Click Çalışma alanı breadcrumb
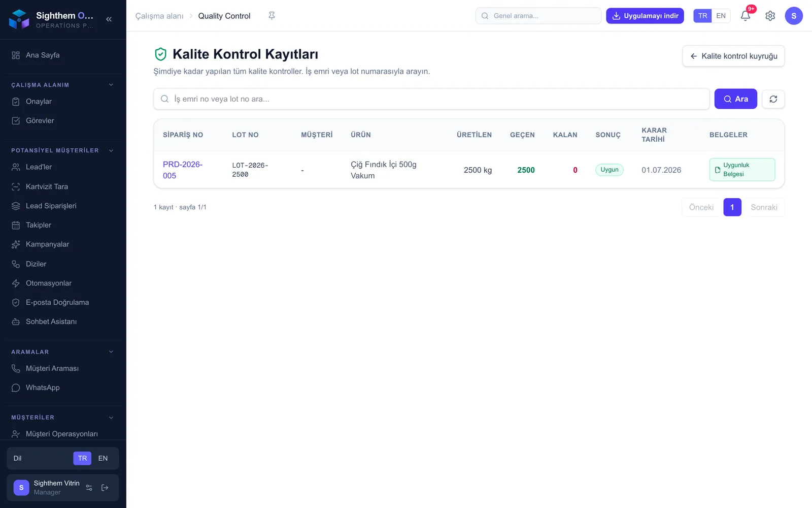 pyautogui.click(x=159, y=16)
